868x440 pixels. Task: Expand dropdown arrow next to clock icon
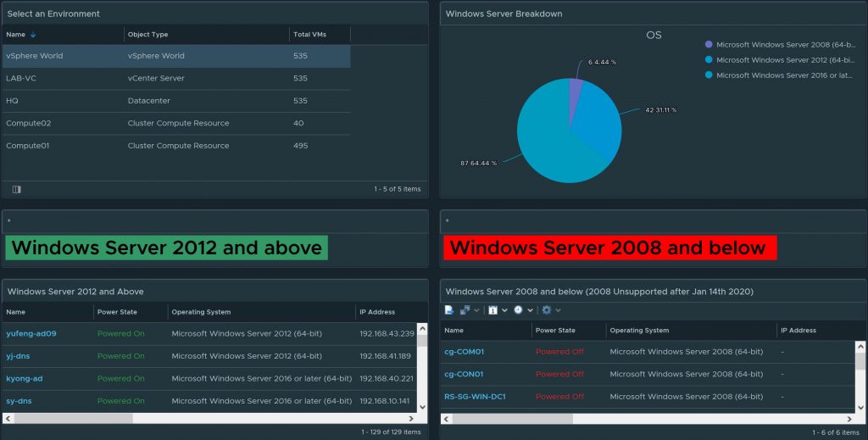[x=530, y=311]
